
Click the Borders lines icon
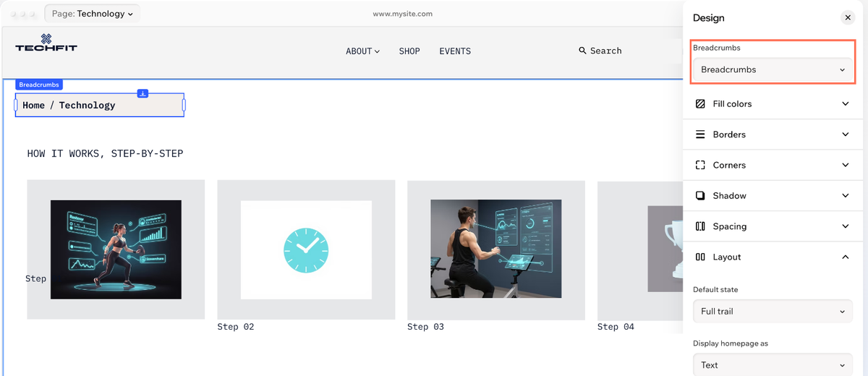[700, 134]
